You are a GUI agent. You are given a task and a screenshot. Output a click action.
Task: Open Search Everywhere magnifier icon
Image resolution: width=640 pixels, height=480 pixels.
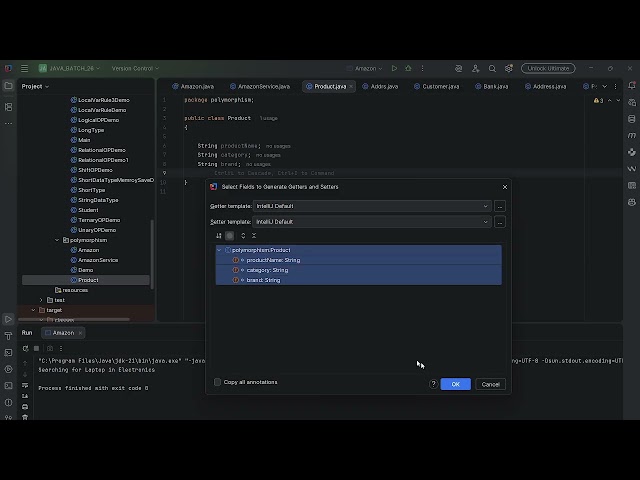pos(492,69)
